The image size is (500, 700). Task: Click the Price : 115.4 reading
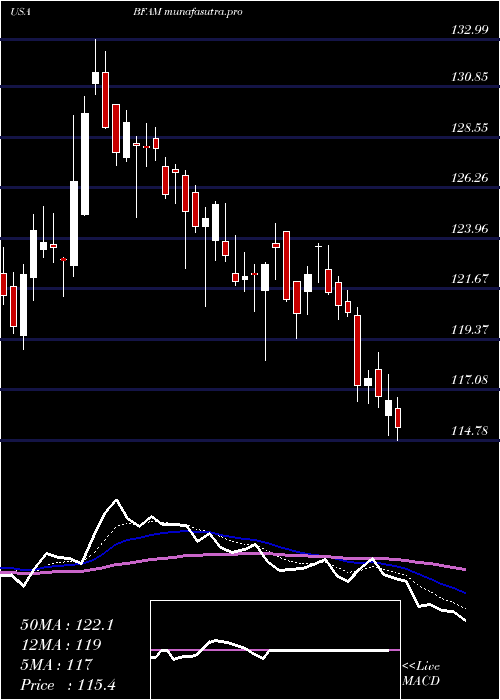[x=68, y=685]
